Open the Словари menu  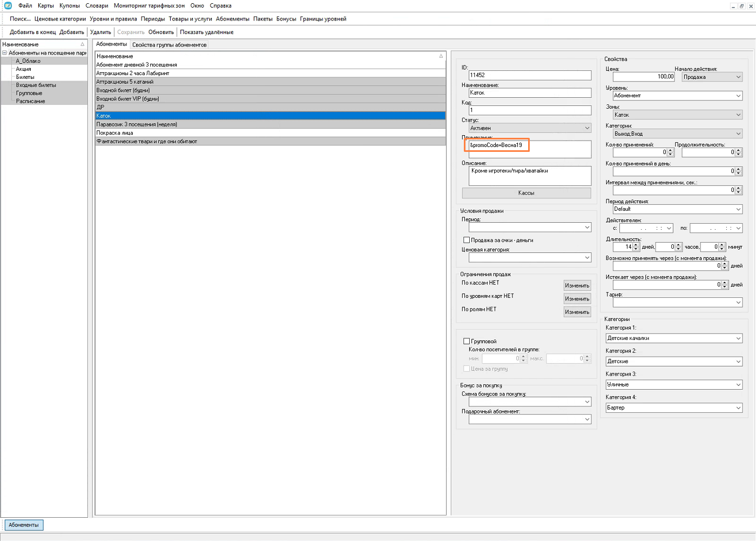pyautogui.click(x=97, y=5)
